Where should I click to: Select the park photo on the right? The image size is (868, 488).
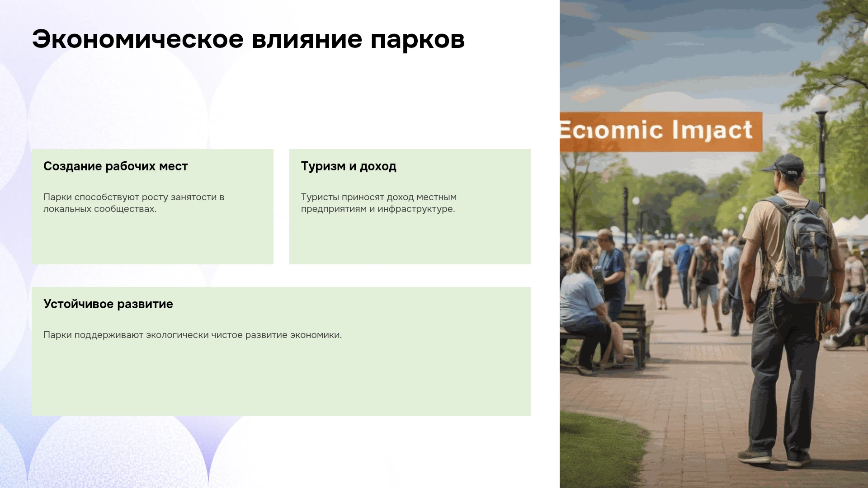(714, 244)
